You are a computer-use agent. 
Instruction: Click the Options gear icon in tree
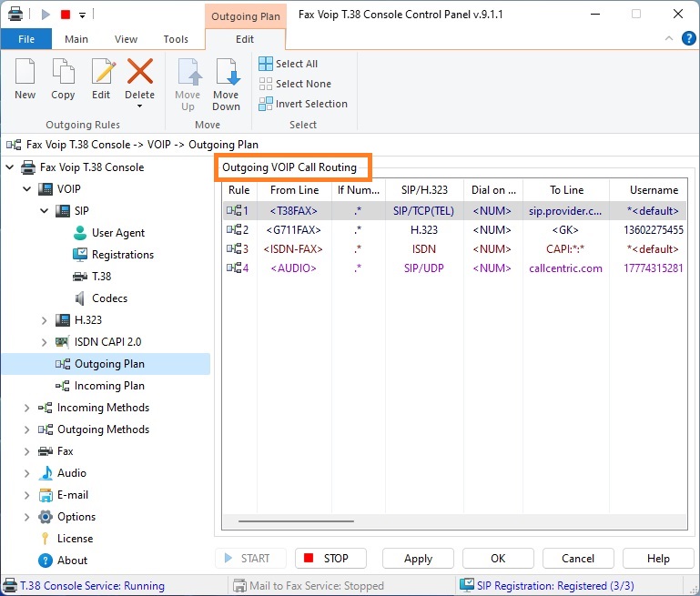click(46, 517)
